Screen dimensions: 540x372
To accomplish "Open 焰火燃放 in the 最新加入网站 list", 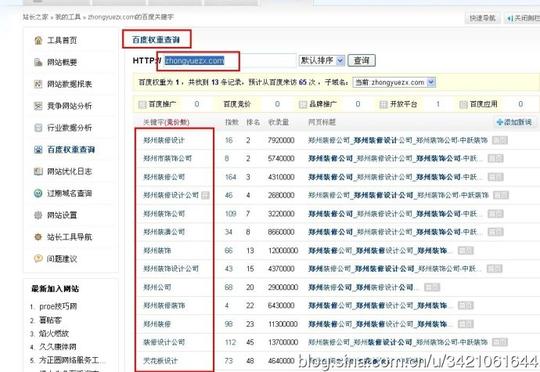I will pos(54,333).
